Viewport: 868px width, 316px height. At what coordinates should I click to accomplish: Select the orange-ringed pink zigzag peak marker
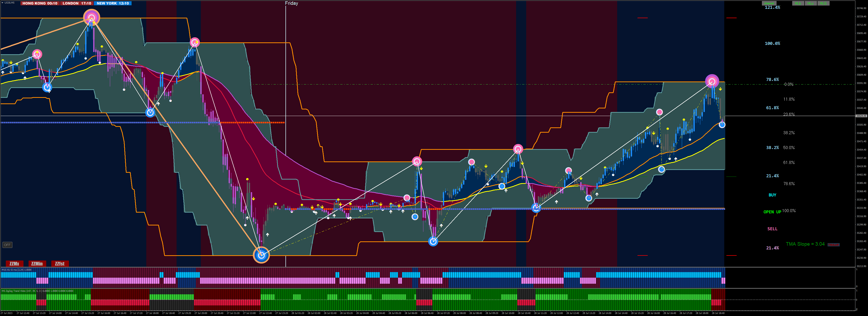pyautogui.click(x=92, y=17)
